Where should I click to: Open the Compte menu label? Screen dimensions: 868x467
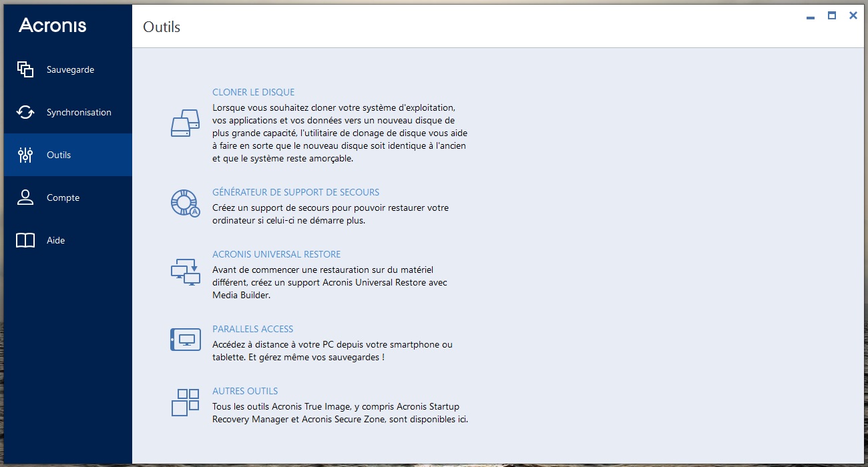pyautogui.click(x=63, y=197)
